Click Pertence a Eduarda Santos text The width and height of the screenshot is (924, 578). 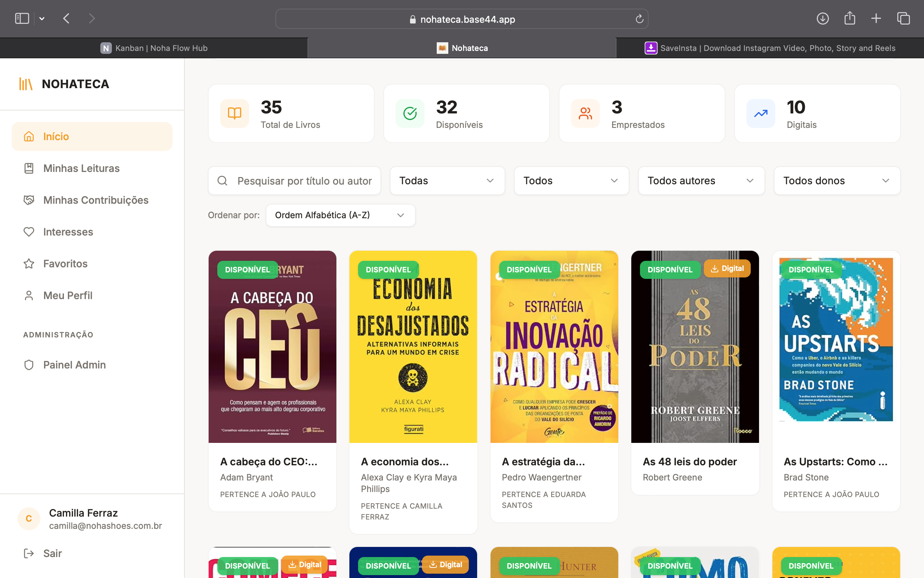point(544,500)
